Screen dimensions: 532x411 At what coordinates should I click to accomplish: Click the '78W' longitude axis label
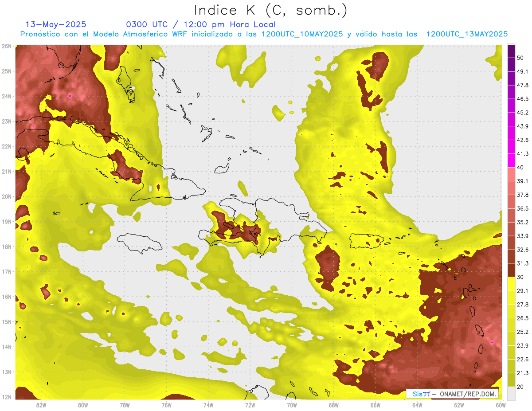pos(125,405)
